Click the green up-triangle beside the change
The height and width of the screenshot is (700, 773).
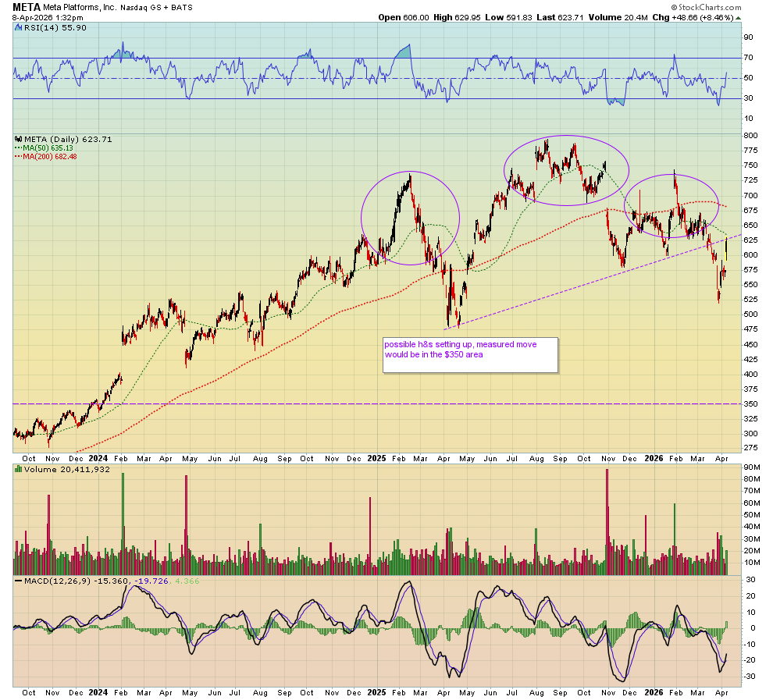coord(739,18)
